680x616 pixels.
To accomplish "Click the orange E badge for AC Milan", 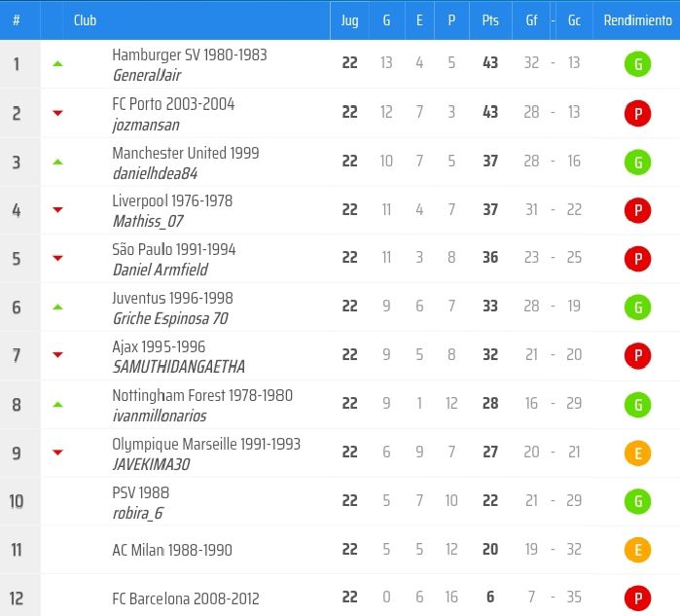I will tap(637, 550).
